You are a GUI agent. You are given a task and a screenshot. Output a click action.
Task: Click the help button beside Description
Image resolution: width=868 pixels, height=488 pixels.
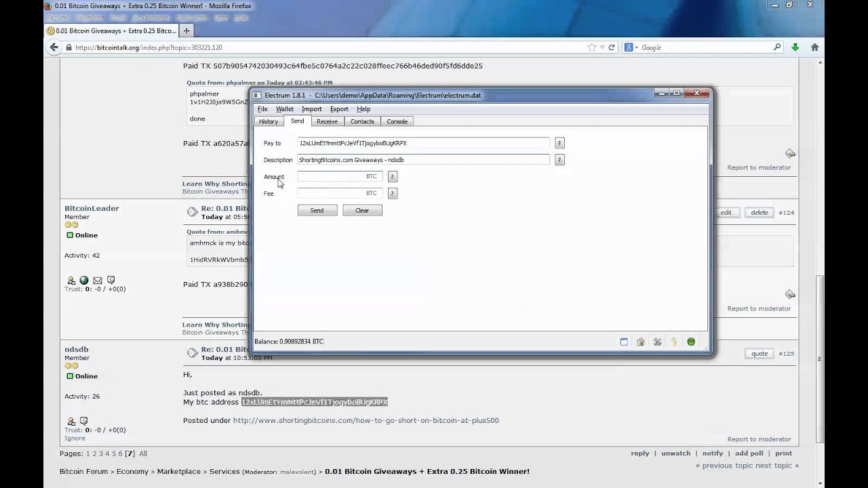tap(559, 160)
